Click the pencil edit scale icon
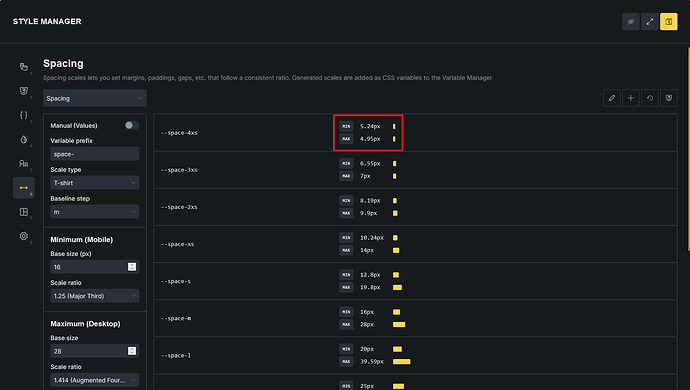The width and height of the screenshot is (690, 390). point(612,98)
